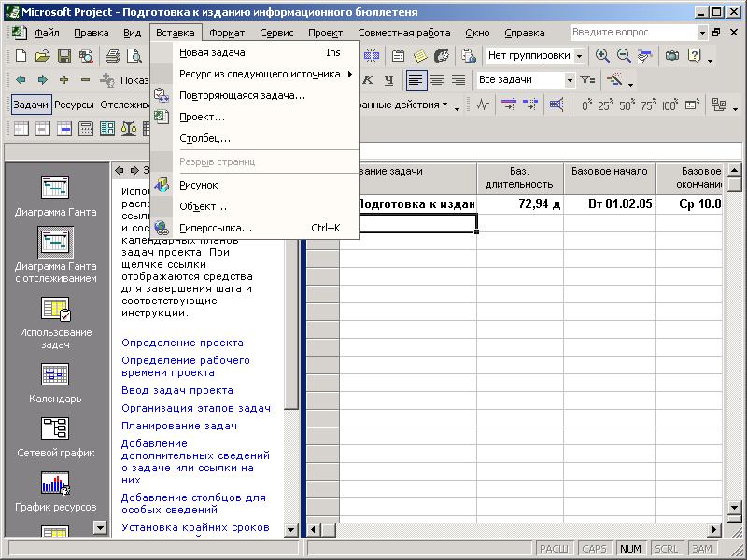Click the balance scale resource leveling icon
The image size is (747, 560).
[x=129, y=129]
